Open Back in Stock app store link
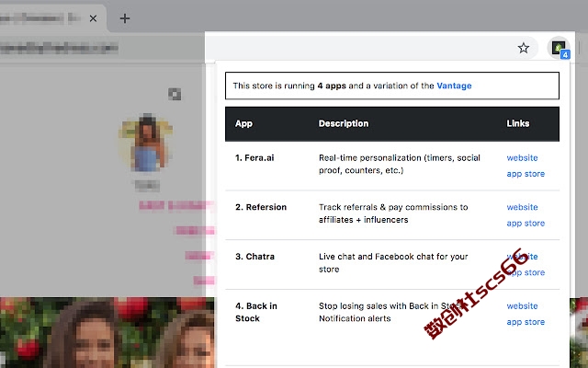588x368 pixels. (x=526, y=322)
